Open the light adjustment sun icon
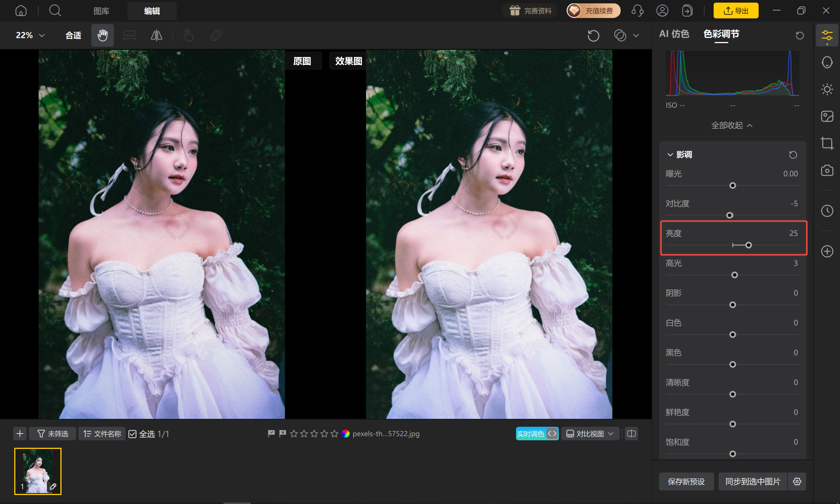 827,89
